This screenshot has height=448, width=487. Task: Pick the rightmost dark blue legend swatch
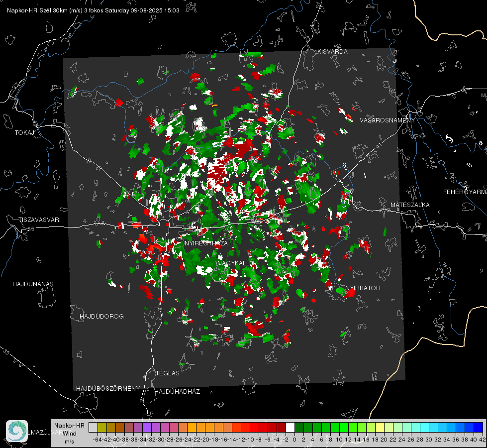(479, 427)
